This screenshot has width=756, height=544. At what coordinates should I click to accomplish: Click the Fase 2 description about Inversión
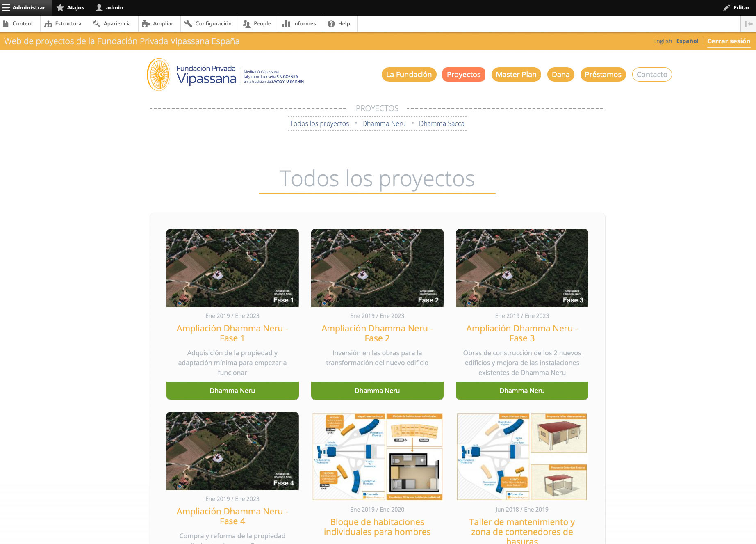tap(377, 358)
